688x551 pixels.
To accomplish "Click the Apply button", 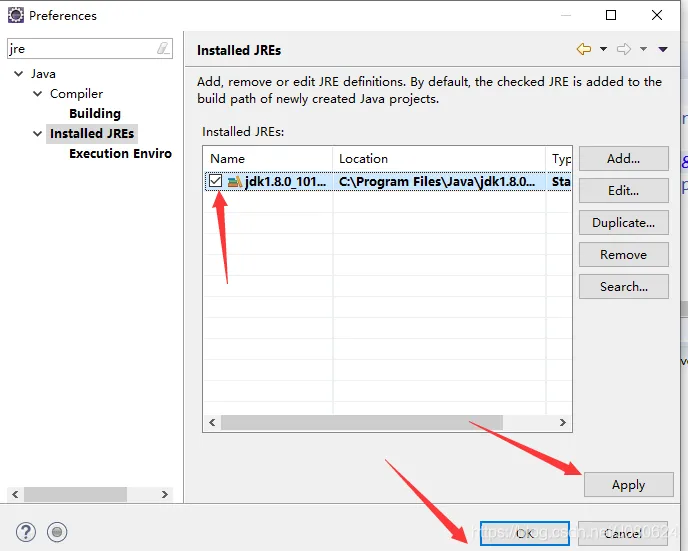I will pos(628,485).
